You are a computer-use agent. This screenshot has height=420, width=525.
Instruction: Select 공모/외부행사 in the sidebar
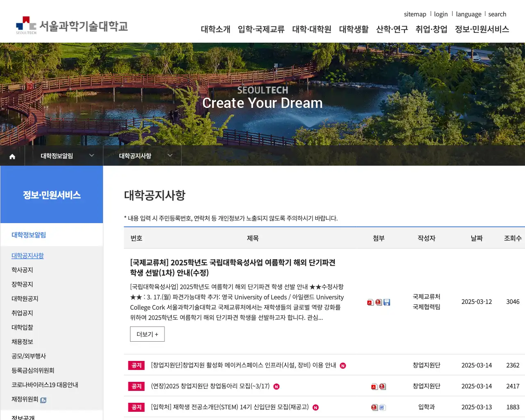(29, 356)
